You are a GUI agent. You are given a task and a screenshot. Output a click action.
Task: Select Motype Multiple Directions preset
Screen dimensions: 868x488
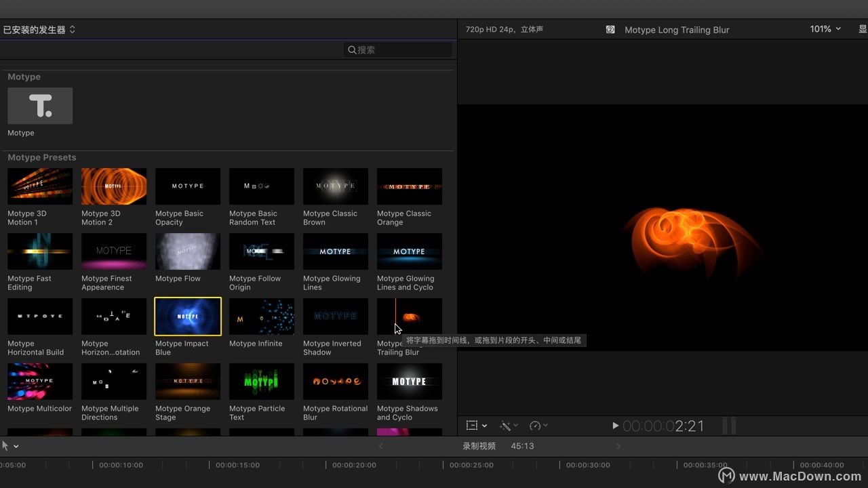click(x=114, y=382)
